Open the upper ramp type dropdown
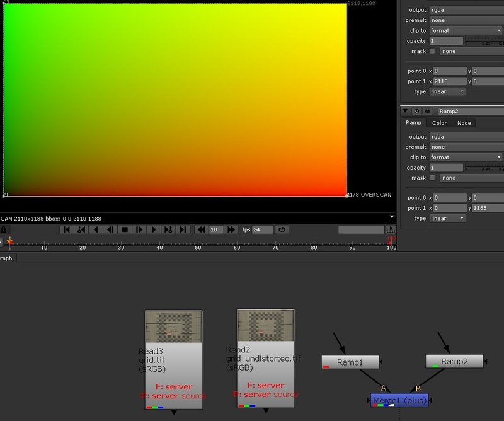 447,91
